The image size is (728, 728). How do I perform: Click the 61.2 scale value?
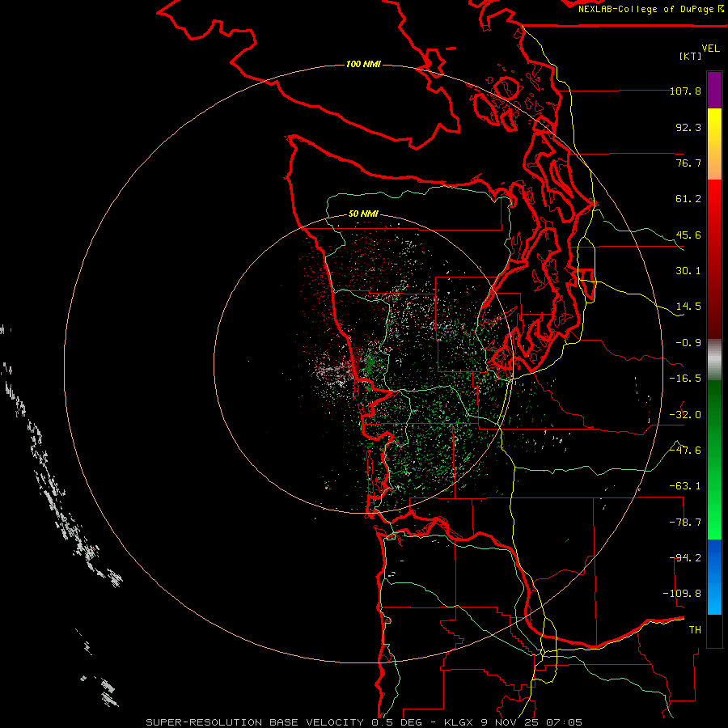coord(688,199)
